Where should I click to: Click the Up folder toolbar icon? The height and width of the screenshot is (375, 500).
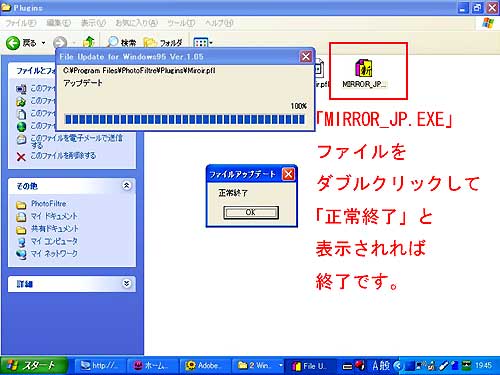pos(89,42)
